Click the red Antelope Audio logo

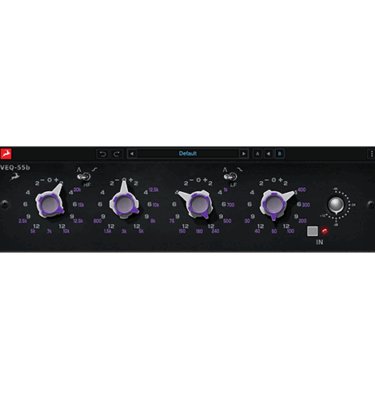pyautogui.click(x=6, y=154)
